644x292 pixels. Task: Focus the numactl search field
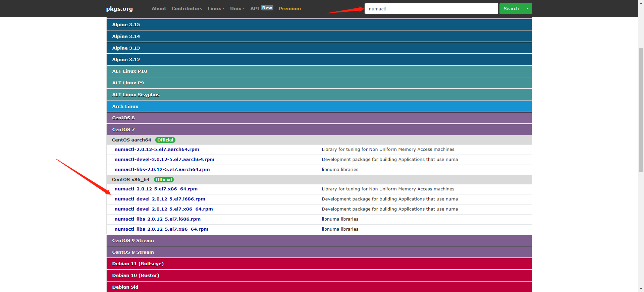click(431, 9)
